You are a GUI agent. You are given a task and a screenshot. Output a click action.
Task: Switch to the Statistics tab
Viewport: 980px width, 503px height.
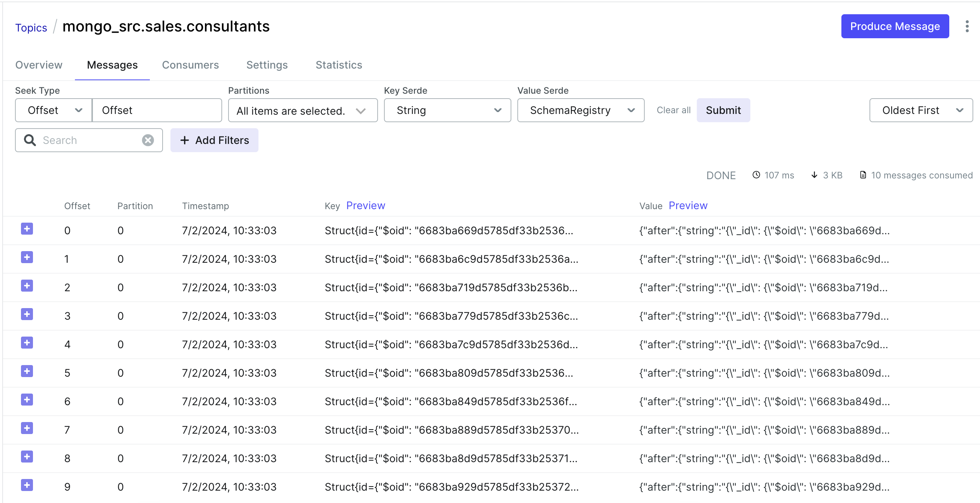pyautogui.click(x=339, y=65)
